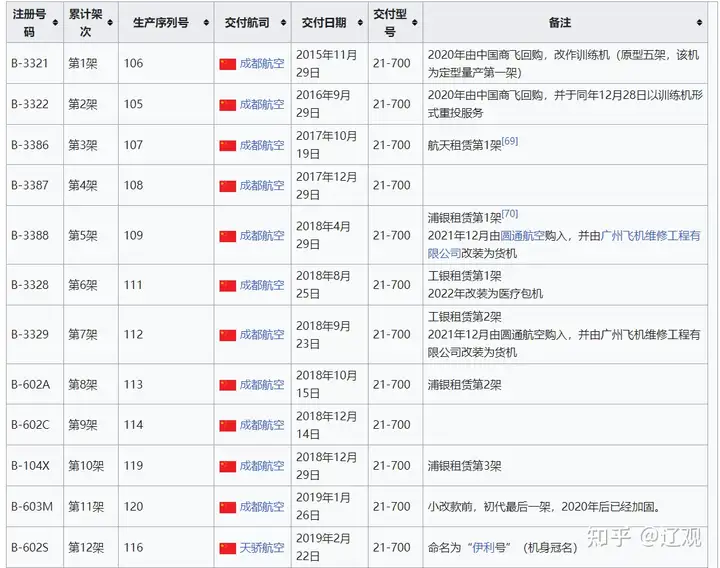Click China flag in B-3329 row
Image resolution: width=720 pixels, height=568 pixels.
(227, 335)
